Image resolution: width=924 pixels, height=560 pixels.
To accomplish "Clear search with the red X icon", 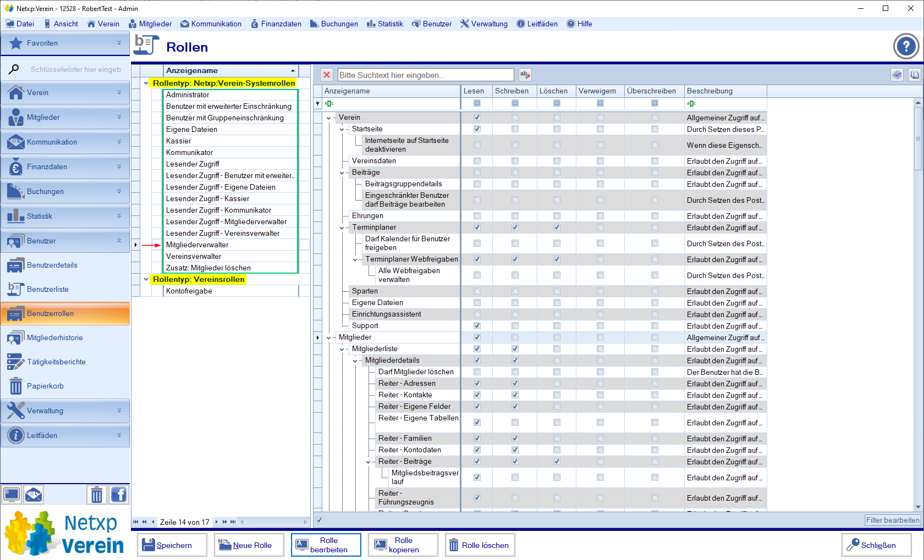I will coord(327,75).
